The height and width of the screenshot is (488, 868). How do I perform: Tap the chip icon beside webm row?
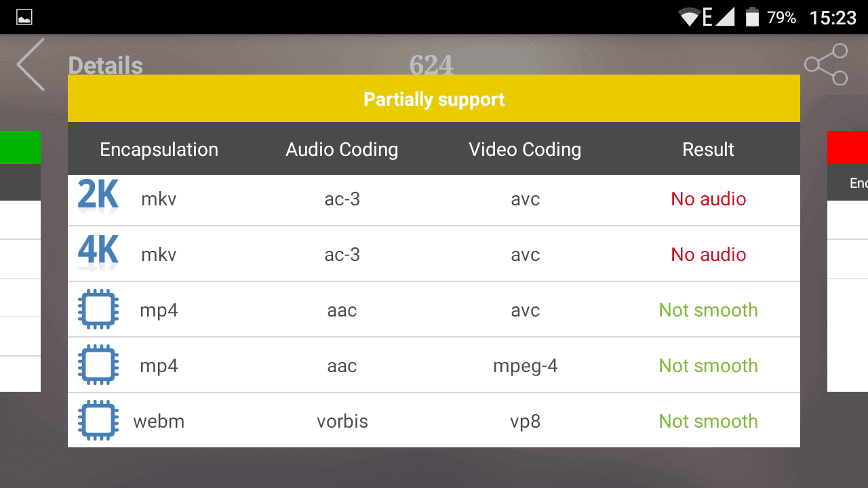click(x=98, y=421)
